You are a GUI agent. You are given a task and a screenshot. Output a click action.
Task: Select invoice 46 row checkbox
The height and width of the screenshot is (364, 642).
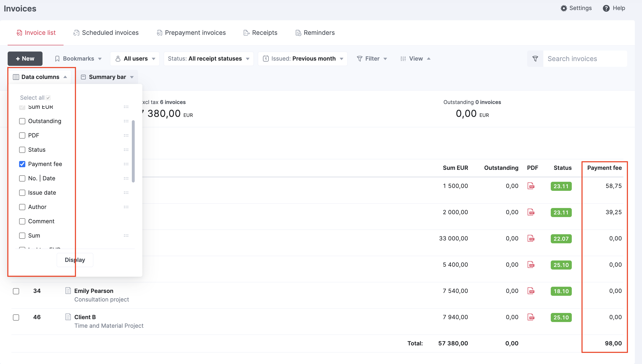[x=16, y=317]
